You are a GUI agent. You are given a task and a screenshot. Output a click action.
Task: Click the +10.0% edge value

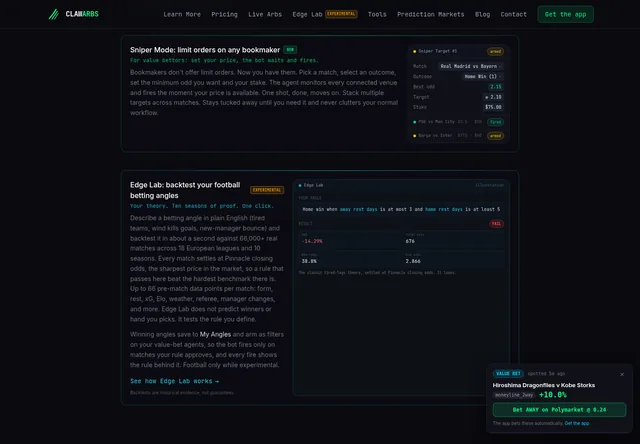point(553,395)
